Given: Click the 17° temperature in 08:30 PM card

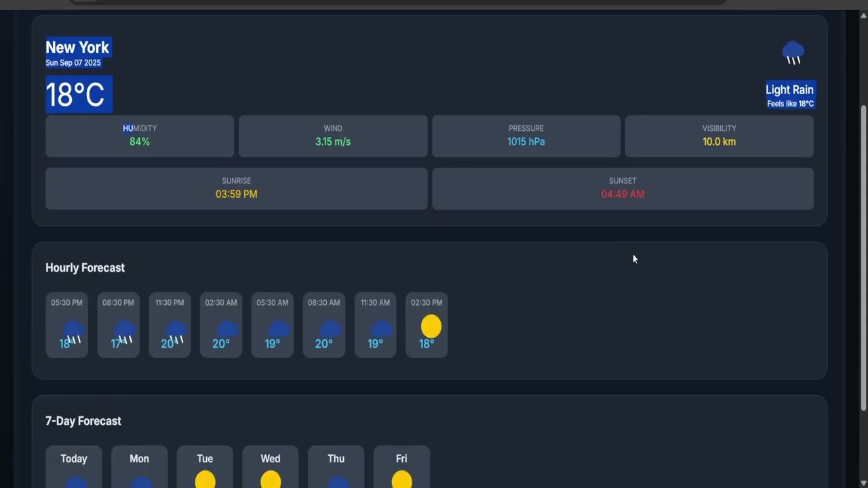Looking at the screenshot, I should point(117,344).
